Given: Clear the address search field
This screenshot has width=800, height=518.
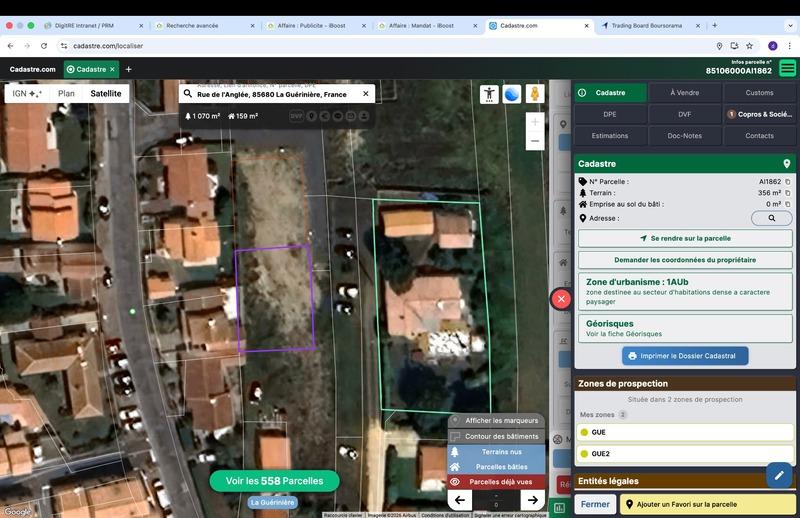Looking at the screenshot, I should (x=366, y=94).
